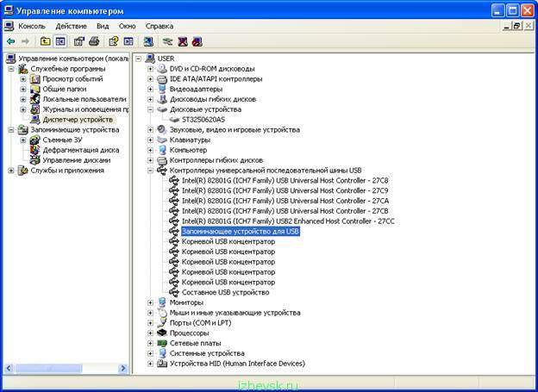Select USB Universal Host Controller - 27C9

(285, 190)
